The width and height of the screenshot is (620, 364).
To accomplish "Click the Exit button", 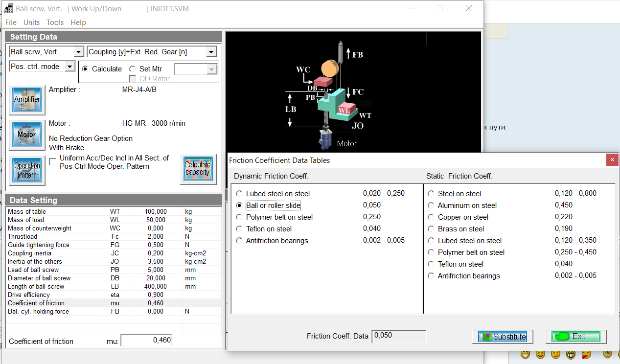I will point(576,337).
